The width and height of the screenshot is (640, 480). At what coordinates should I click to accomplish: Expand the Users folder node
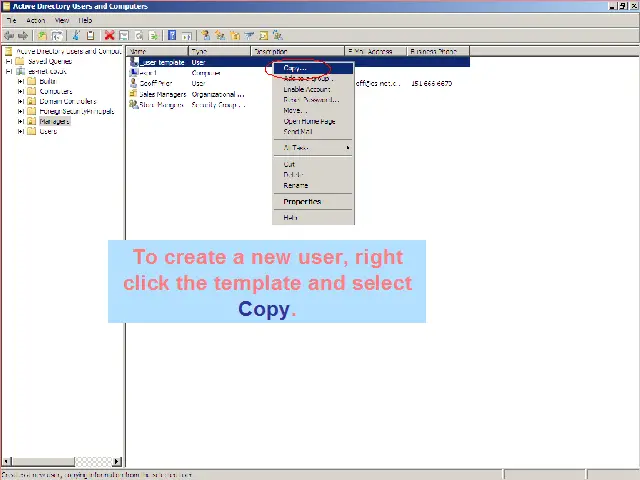[x=20, y=131]
